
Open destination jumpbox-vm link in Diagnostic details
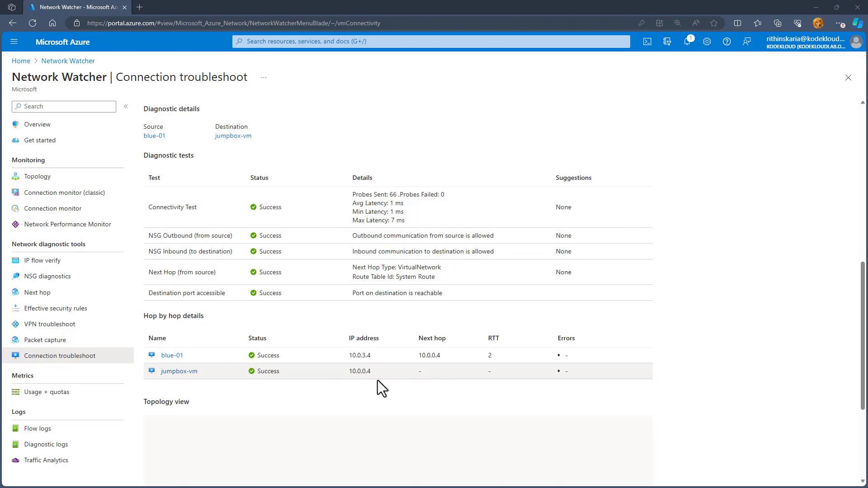click(233, 136)
